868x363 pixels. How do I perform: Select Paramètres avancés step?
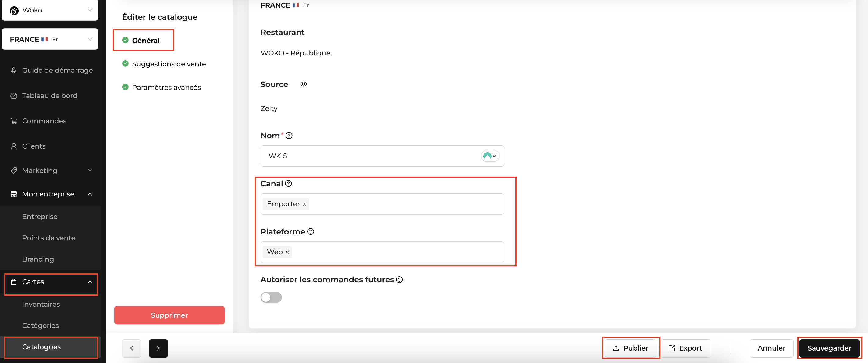tap(162, 87)
